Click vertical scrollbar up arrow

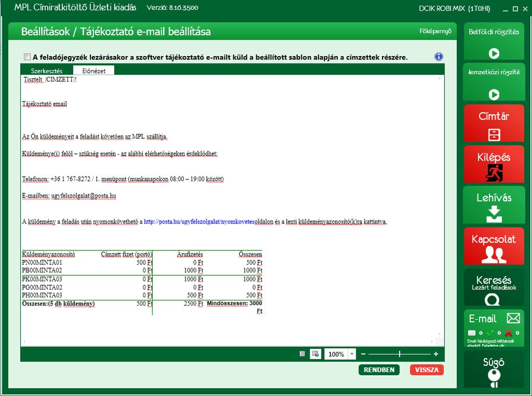440,78
